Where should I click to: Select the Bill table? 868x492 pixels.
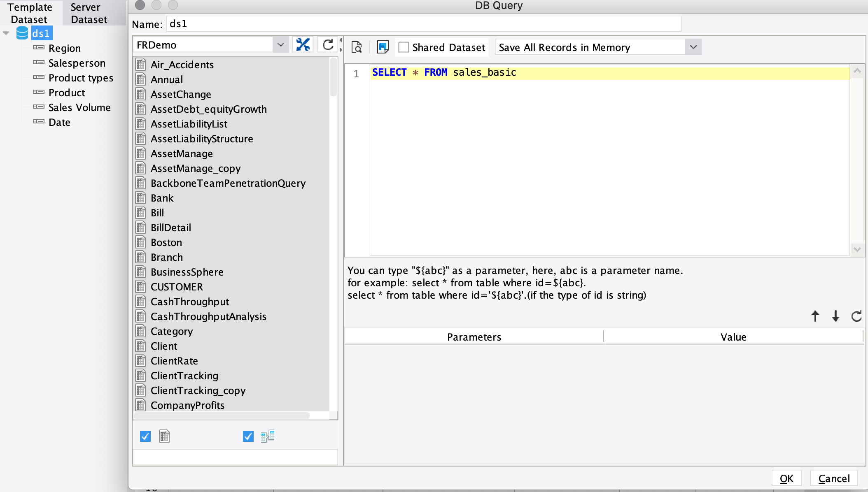coord(157,213)
